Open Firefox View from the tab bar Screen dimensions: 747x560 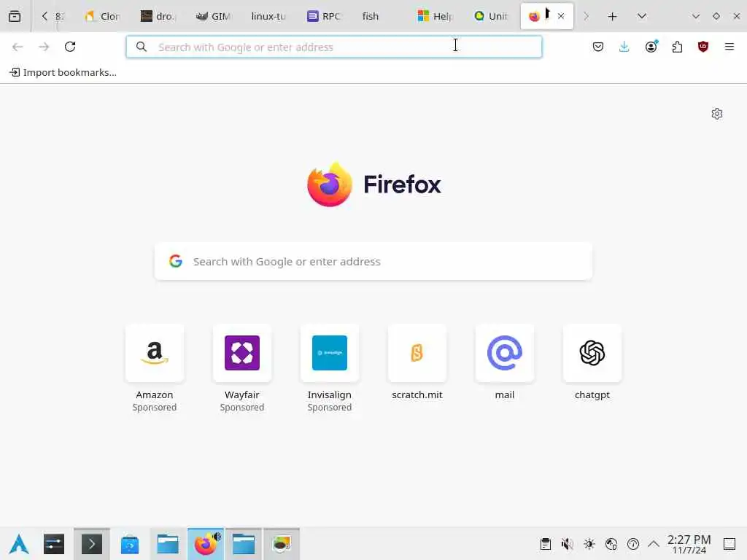pos(15,16)
